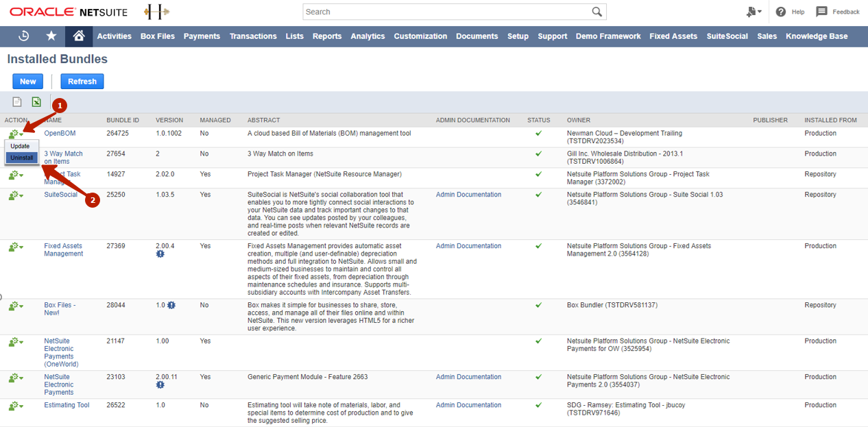Click the Help question mark icon

point(781,12)
